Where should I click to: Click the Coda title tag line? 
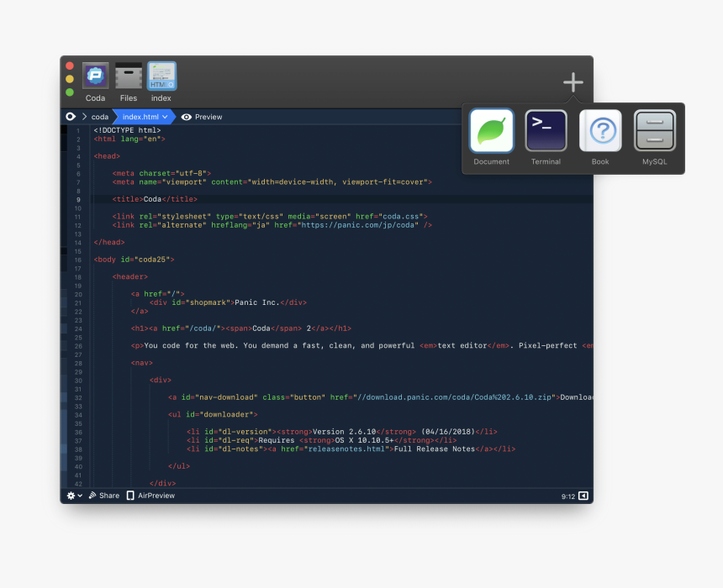click(155, 199)
